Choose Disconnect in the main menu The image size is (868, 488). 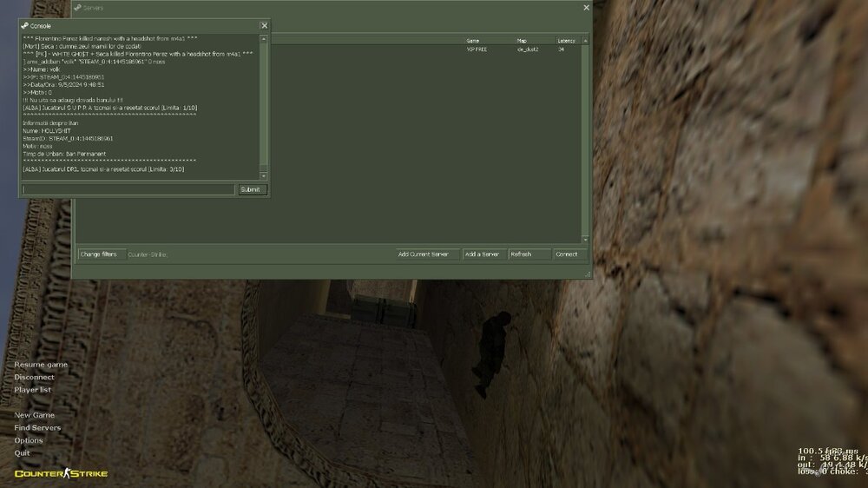34,378
